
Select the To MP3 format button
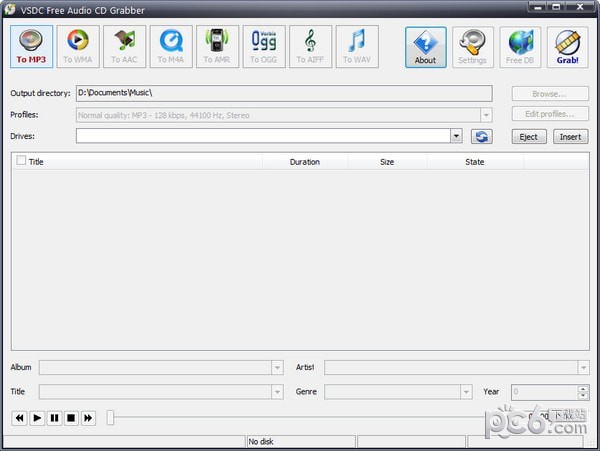click(x=31, y=47)
